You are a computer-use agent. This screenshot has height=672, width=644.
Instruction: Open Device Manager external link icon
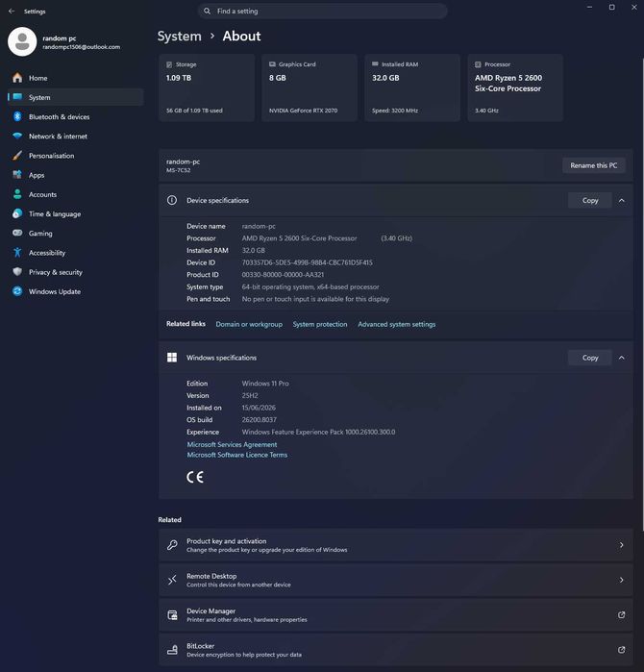621,615
